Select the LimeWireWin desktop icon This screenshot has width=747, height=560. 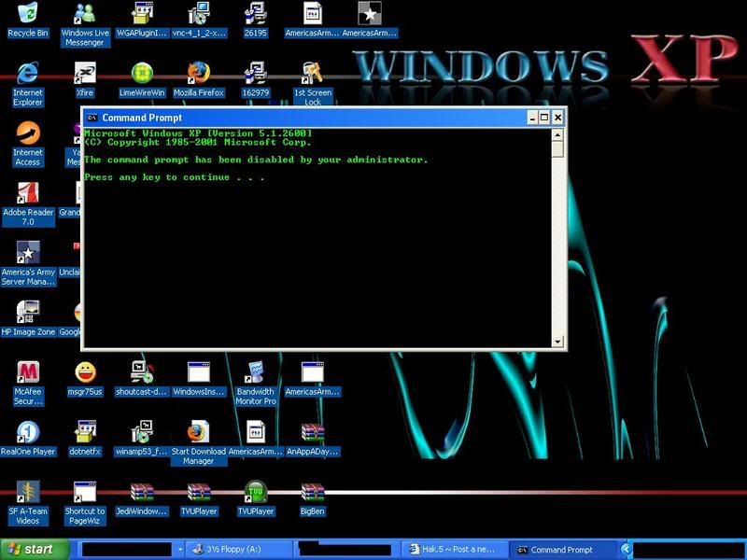click(142, 80)
